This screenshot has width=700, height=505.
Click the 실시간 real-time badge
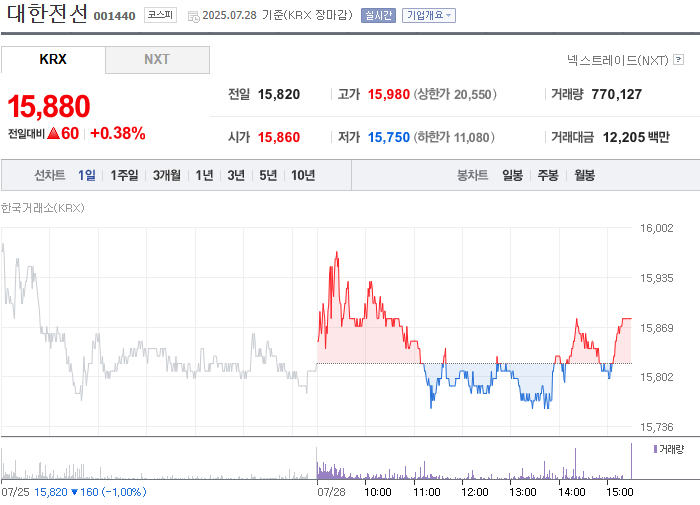378,16
